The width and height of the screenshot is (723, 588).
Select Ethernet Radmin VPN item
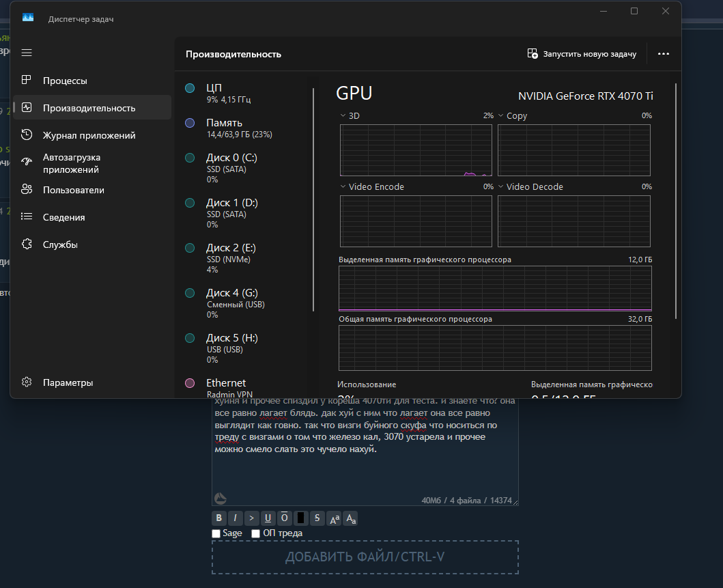click(x=245, y=387)
